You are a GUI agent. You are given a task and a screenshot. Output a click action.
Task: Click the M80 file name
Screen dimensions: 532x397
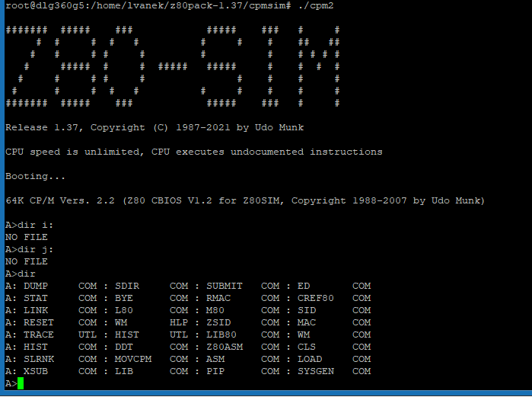215,310
